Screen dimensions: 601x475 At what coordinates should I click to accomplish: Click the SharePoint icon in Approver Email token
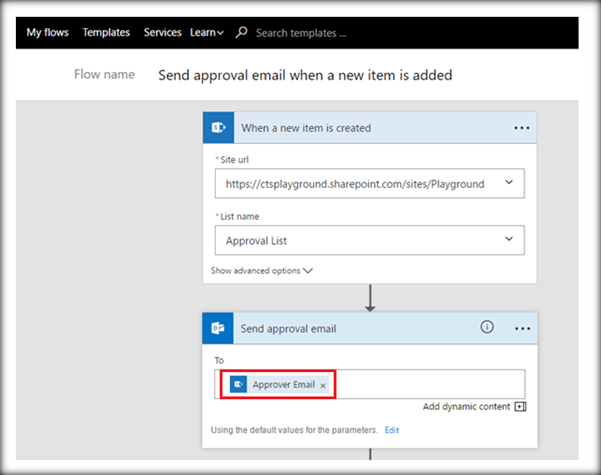[238, 384]
